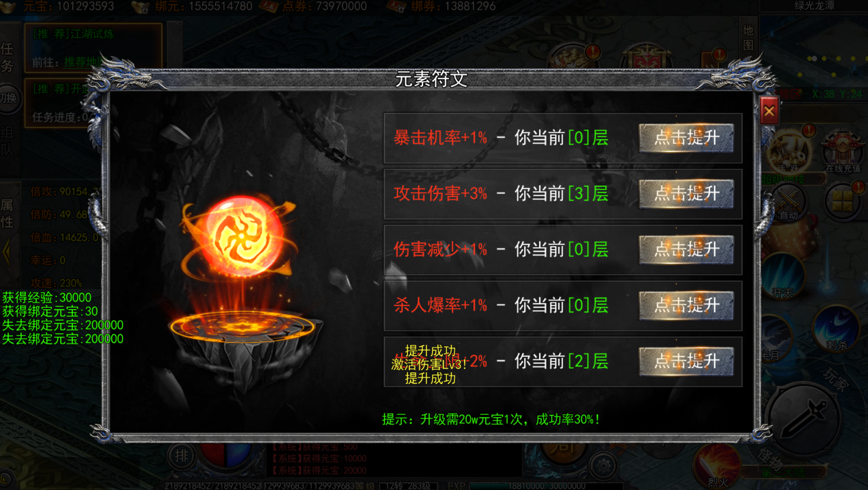
Task: Open the 属性 side tab
Action: pyautogui.click(x=7, y=214)
